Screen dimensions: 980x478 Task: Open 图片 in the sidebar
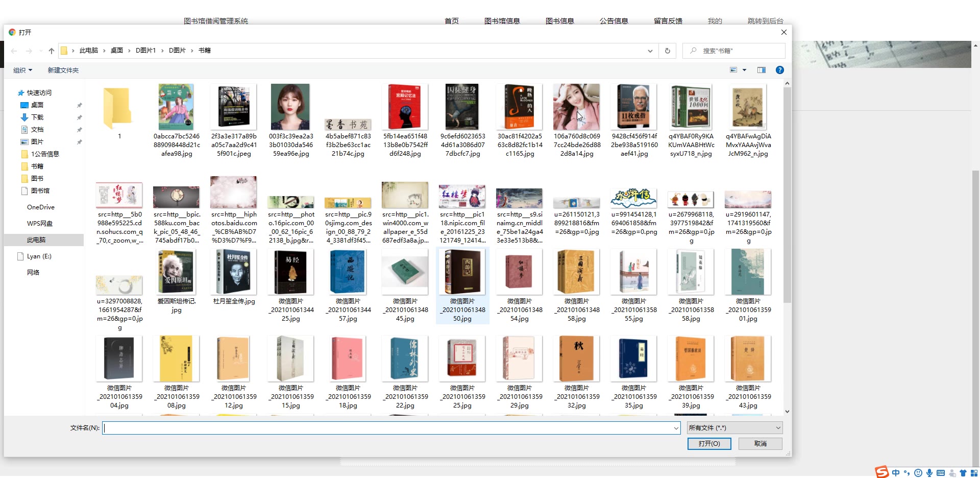pos(37,141)
